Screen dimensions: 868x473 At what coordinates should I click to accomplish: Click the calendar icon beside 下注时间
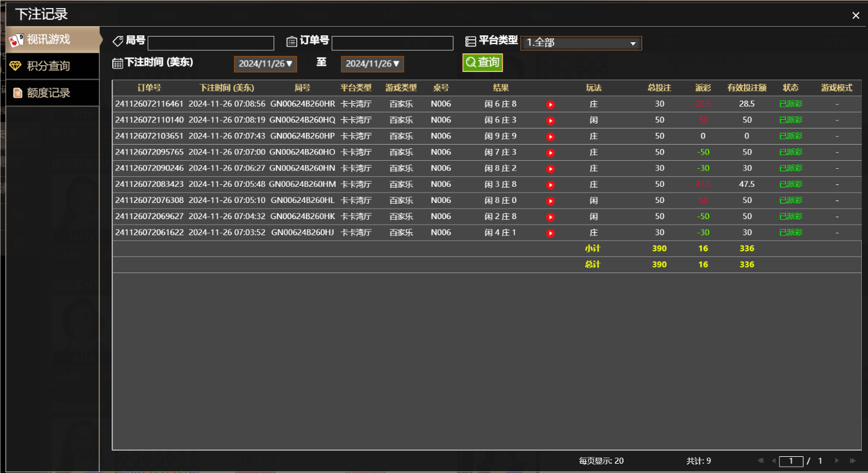click(x=118, y=63)
